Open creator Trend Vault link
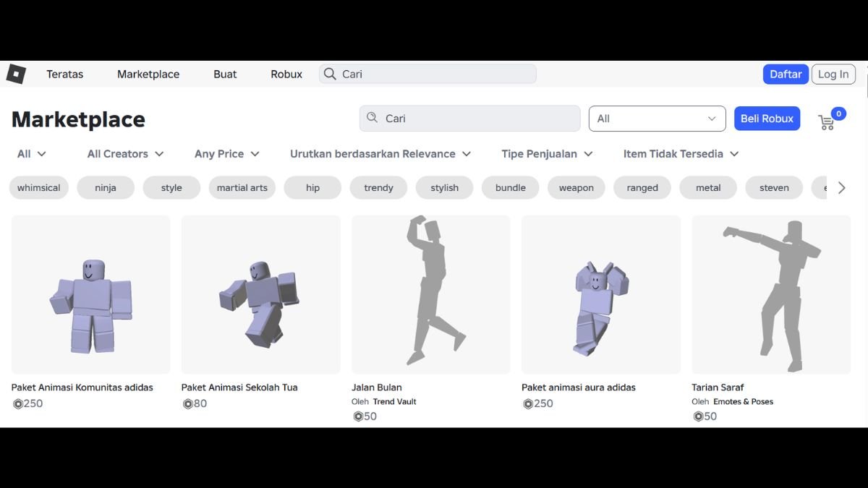 (x=395, y=401)
